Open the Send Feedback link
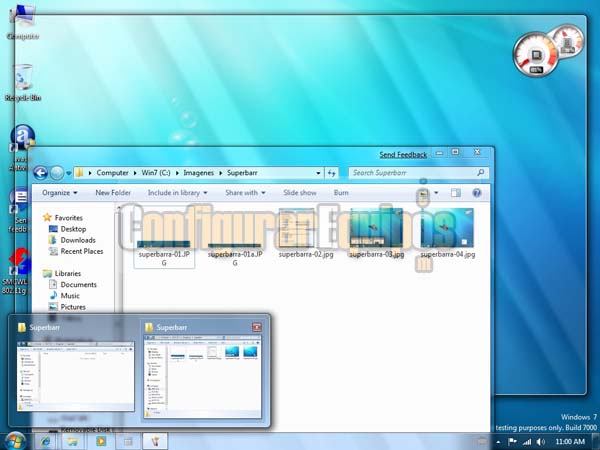This screenshot has width=600, height=450. pyautogui.click(x=403, y=155)
